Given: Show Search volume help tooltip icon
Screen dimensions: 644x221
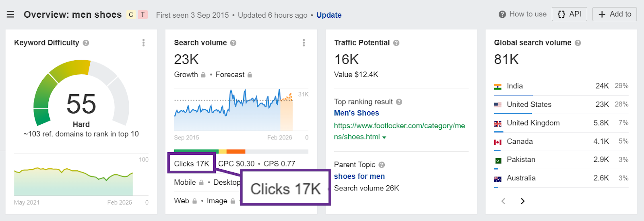Looking at the screenshot, I should tap(233, 43).
